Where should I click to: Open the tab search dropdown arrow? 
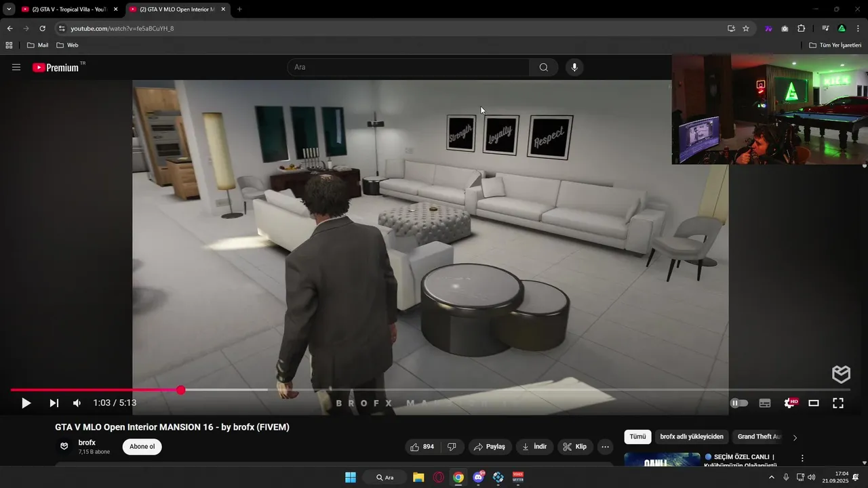(x=9, y=9)
